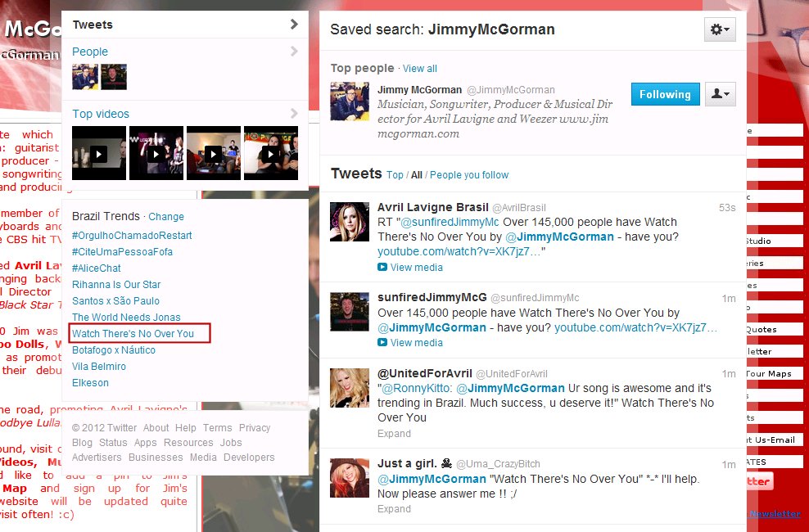
Task: Switch tweets filter to Top
Action: 395,175
